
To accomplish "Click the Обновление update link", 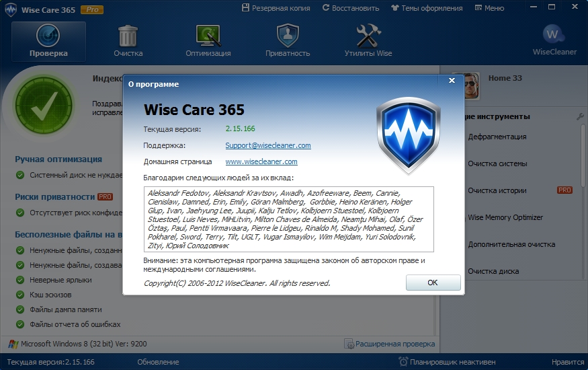I will [158, 362].
